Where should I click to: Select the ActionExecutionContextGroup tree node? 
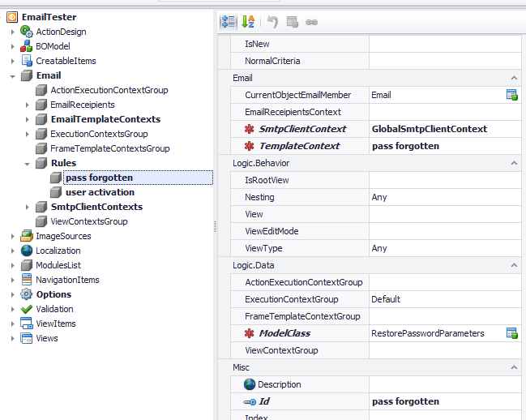[x=109, y=90]
